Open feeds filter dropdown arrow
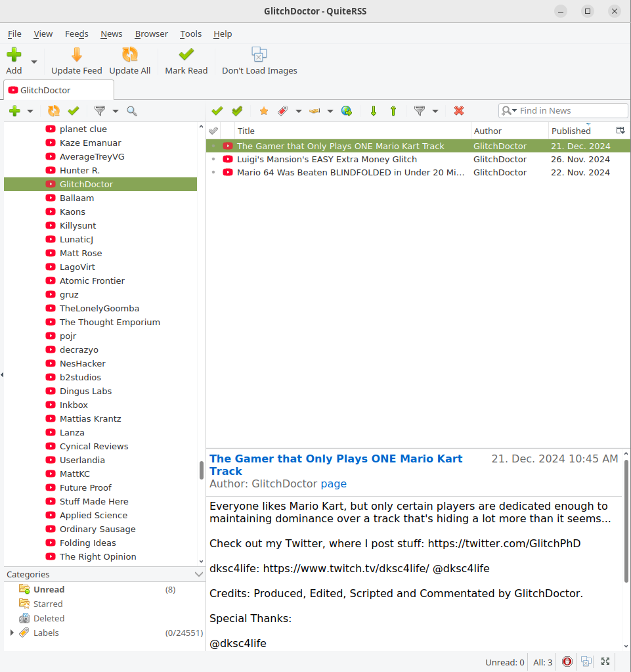 (116, 112)
